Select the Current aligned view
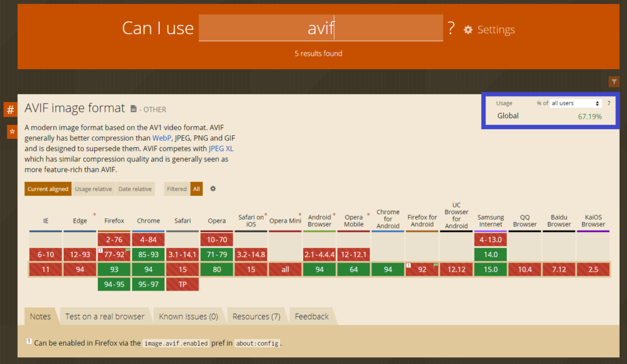The image size is (627, 364). (x=48, y=189)
